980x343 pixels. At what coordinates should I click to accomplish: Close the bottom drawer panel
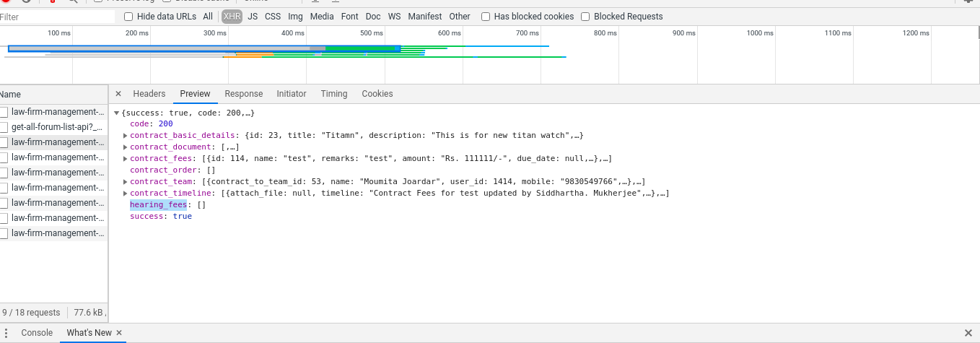pos(968,333)
